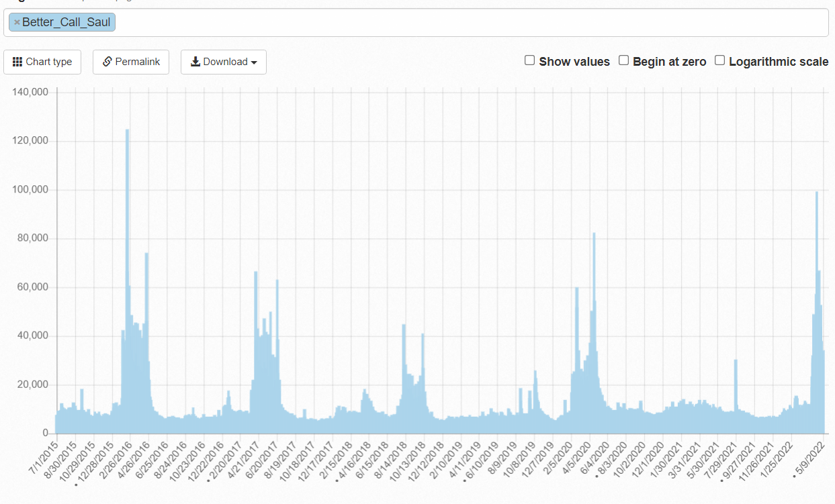Expand the Download dropdown
835x504 pixels.
coord(224,62)
